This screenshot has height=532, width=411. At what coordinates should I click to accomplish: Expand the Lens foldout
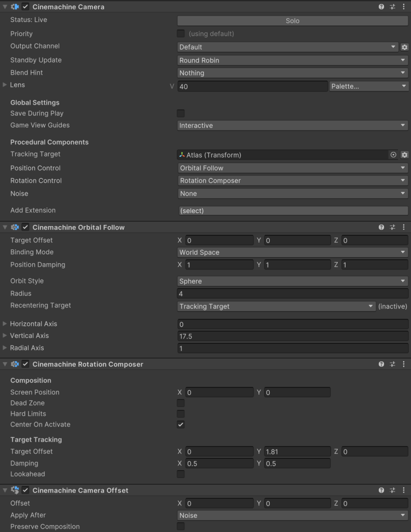[x=5, y=85]
